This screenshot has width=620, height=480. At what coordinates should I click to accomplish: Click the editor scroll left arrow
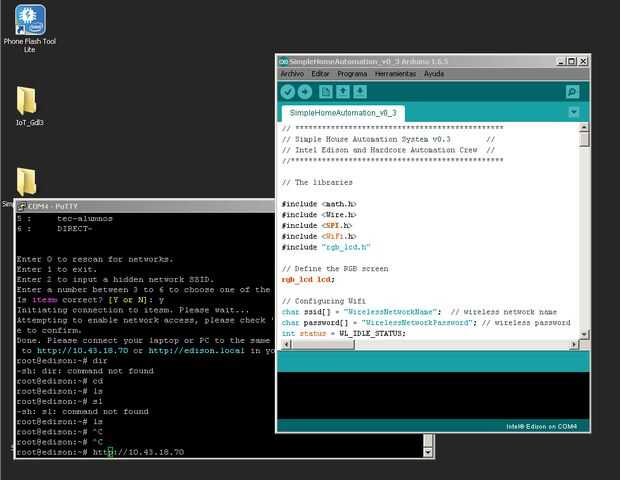click(287, 344)
